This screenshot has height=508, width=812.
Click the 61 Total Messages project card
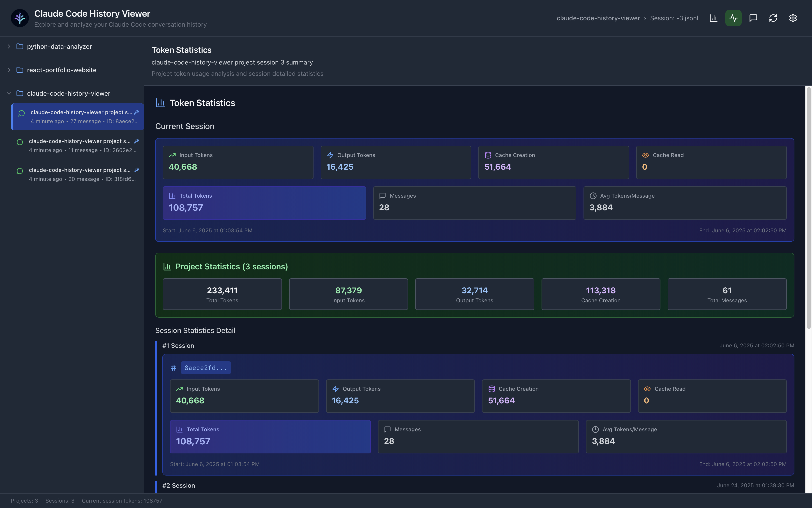coord(727,294)
